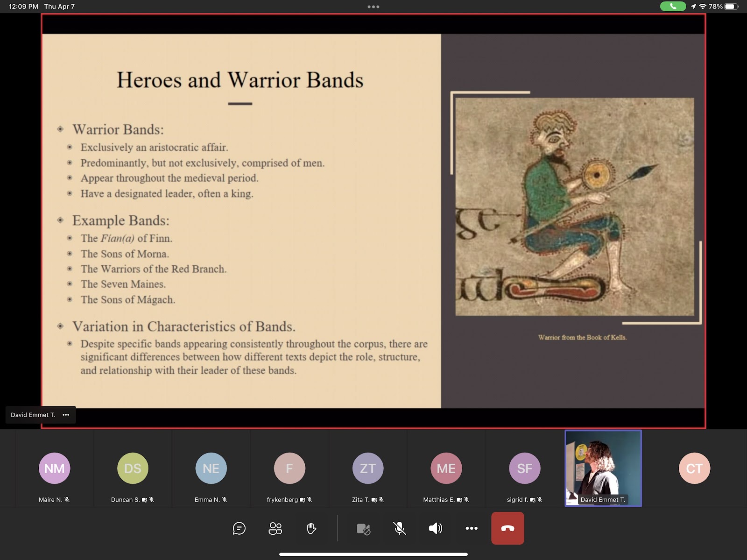
Task: Select frykenberg participant avatar
Action: coord(289,468)
